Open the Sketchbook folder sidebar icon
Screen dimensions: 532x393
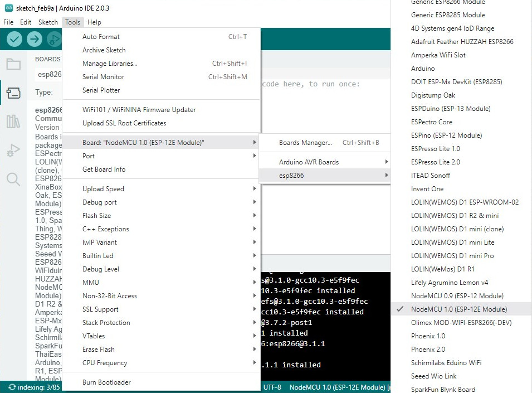coord(13,64)
